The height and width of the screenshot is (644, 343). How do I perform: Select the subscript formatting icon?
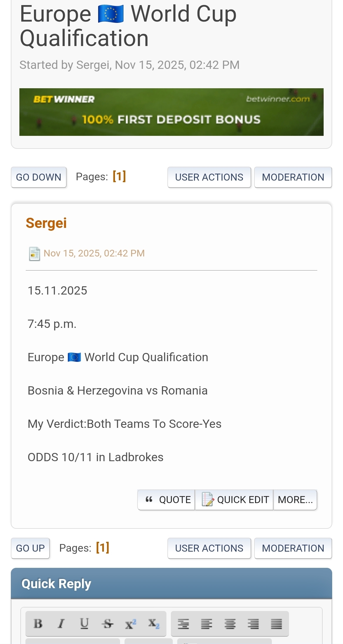153,624
